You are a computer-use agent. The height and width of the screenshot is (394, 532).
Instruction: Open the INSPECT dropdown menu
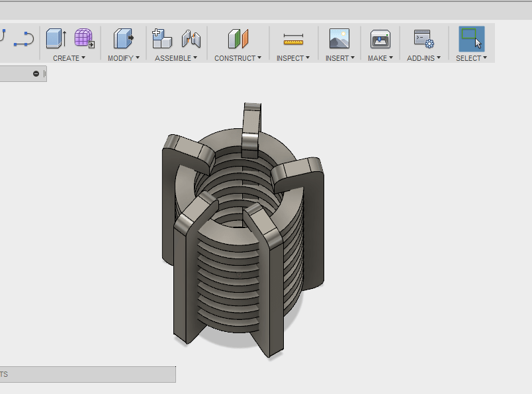click(x=293, y=58)
